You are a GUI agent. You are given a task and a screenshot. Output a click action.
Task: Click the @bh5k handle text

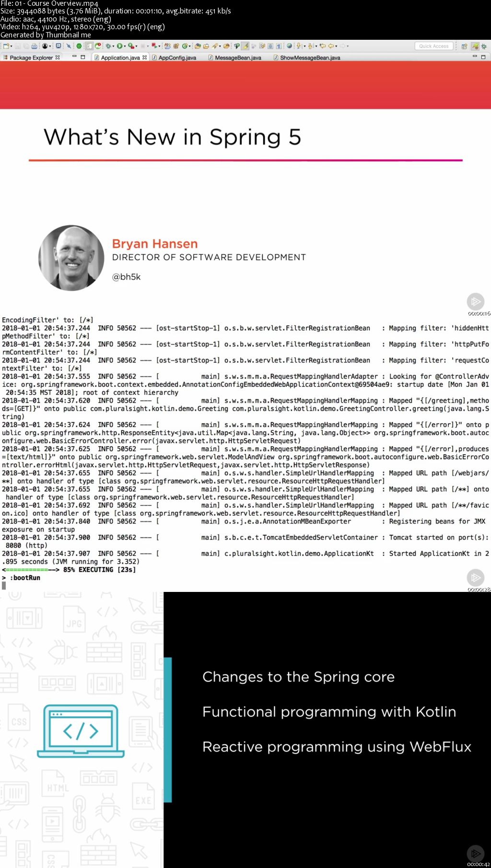click(127, 277)
